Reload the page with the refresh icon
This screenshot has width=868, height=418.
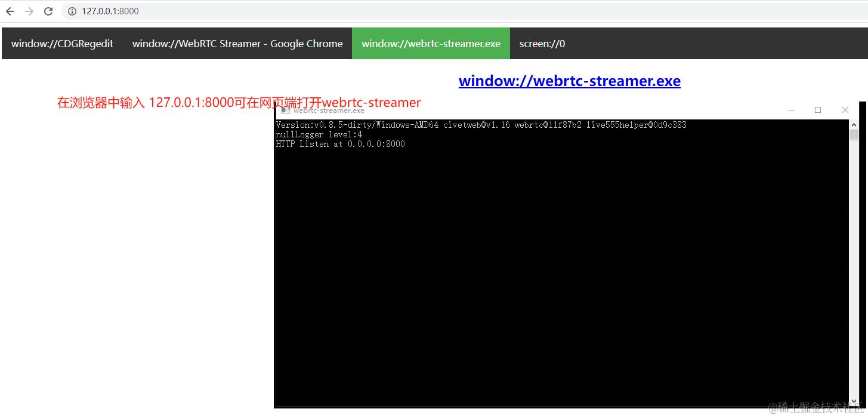tap(48, 11)
